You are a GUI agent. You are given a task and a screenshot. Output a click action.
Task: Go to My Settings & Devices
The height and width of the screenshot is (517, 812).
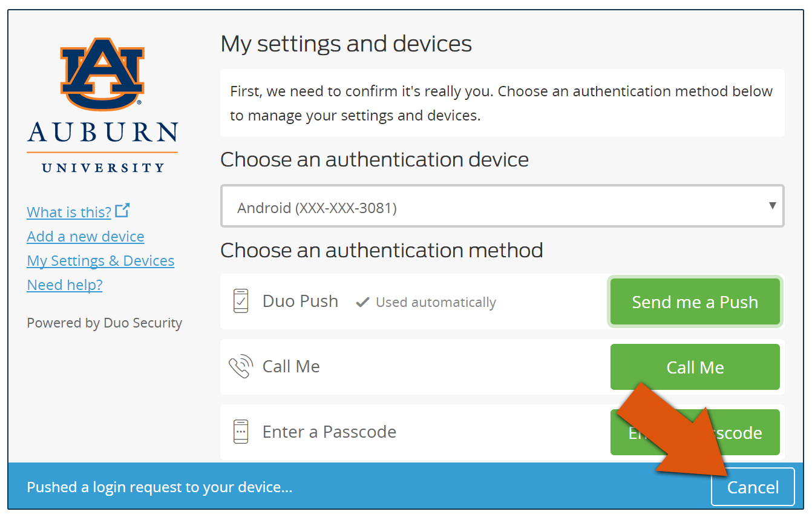coord(100,261)
